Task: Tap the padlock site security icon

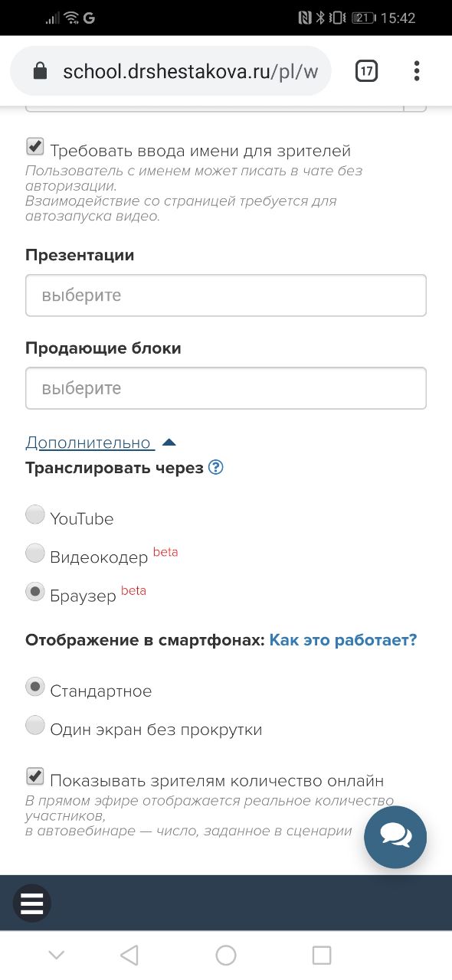Action: (40, 71)
